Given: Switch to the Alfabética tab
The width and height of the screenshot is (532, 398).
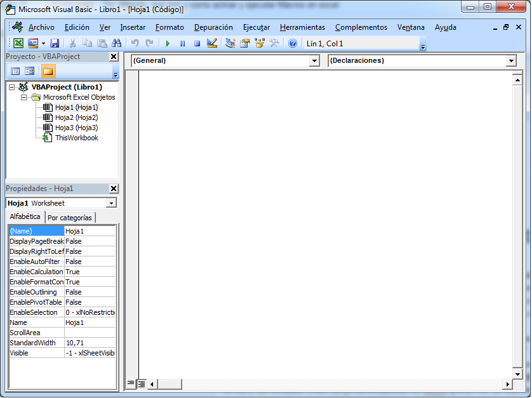Looking at the screenshot, I should (25, 216).
